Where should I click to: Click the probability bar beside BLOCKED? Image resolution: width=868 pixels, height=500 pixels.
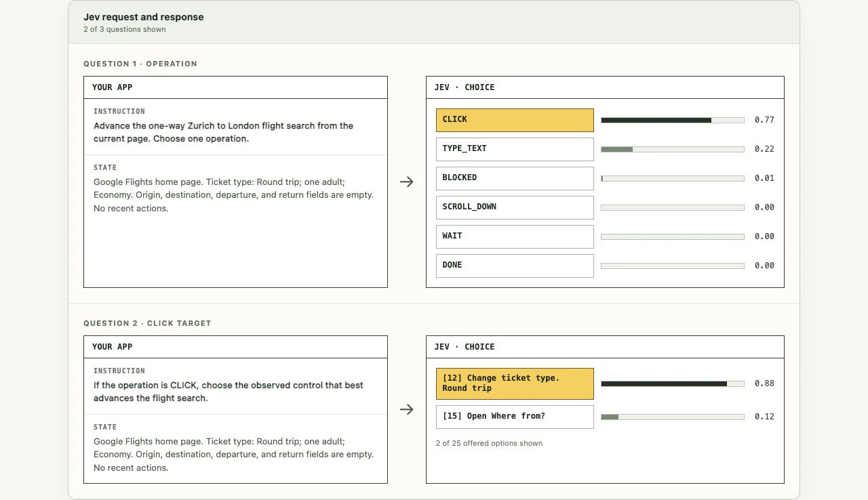[673, 178]
